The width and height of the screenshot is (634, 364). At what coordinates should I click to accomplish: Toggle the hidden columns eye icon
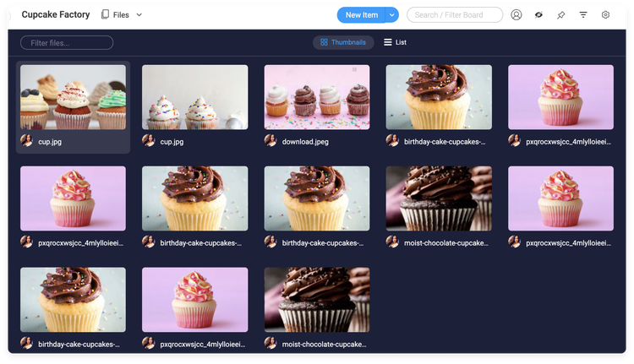538,15
